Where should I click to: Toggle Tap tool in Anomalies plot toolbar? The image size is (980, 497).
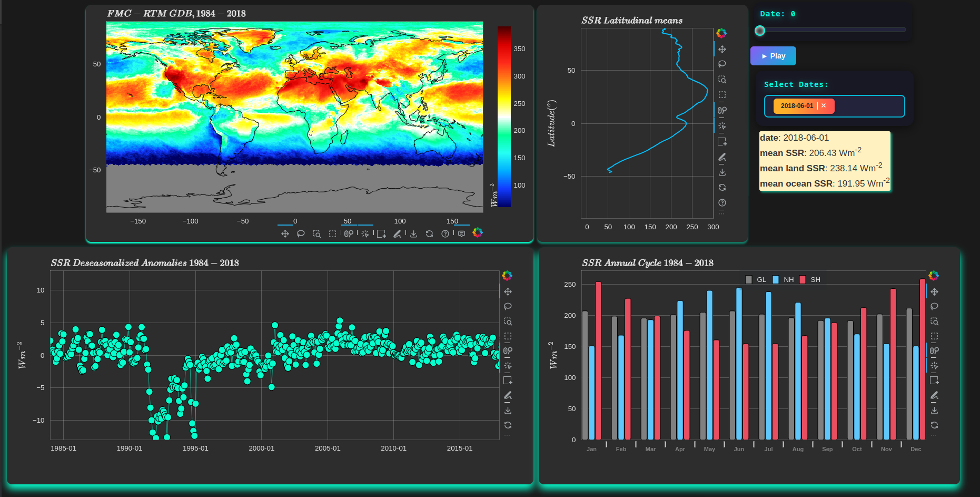coord(508,365)
